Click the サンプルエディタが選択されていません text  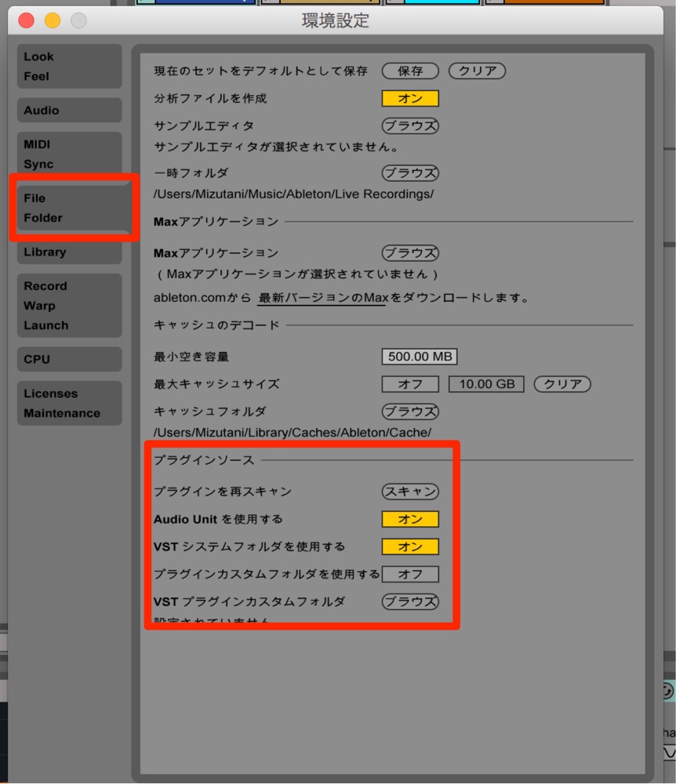(x=276, y=147)
